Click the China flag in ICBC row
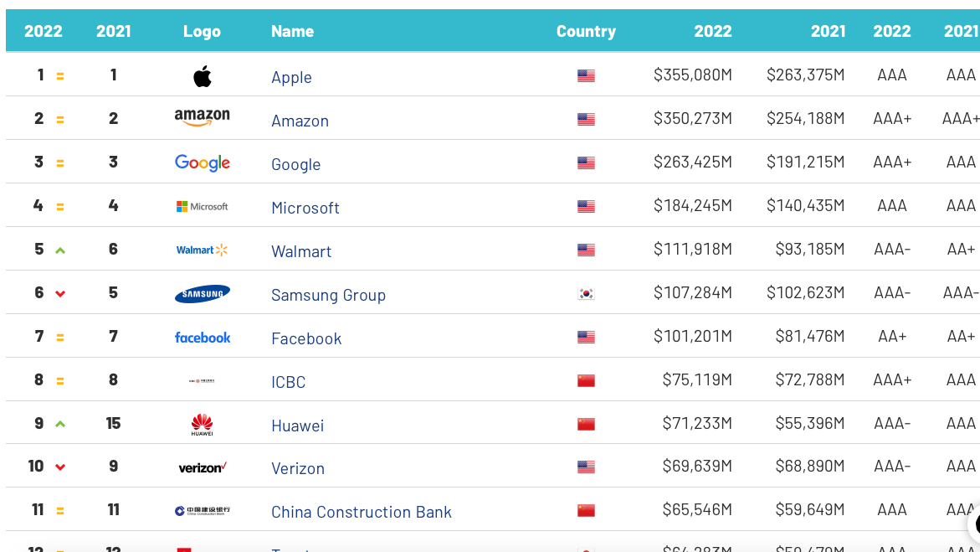 pos(586,381)
